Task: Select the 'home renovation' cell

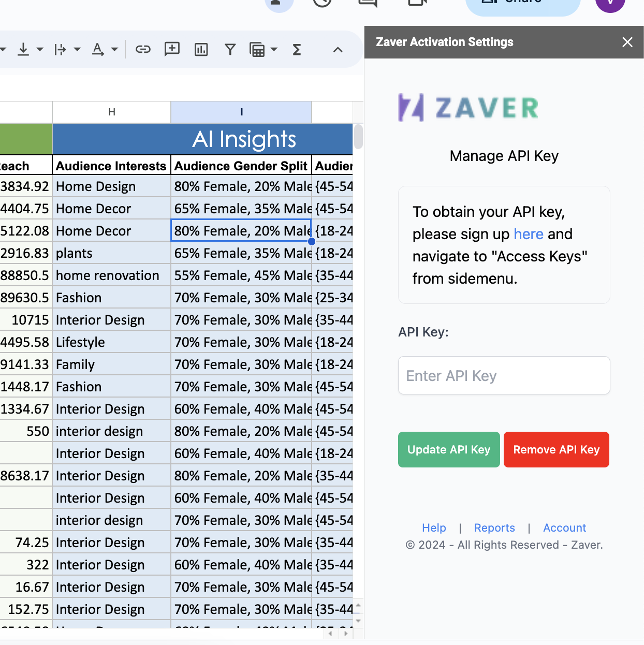Action: 111,275
